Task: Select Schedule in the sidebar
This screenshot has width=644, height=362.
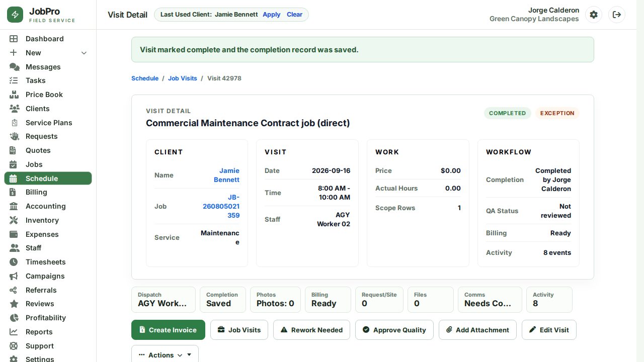Action: point(48,178)
